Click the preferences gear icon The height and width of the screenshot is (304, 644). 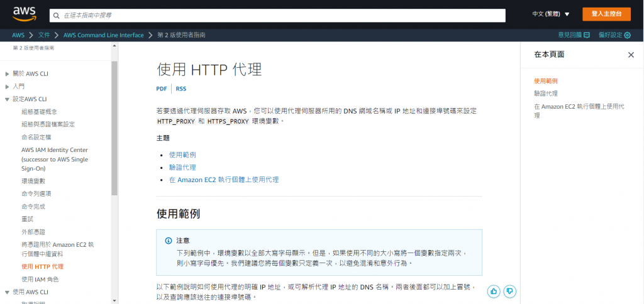coord(627,35)
